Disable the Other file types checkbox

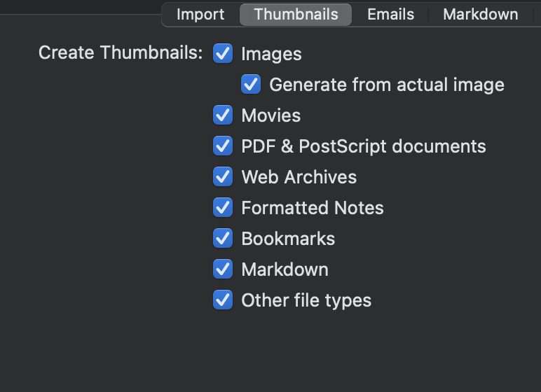pyautogui.click(x=223, y=300)
